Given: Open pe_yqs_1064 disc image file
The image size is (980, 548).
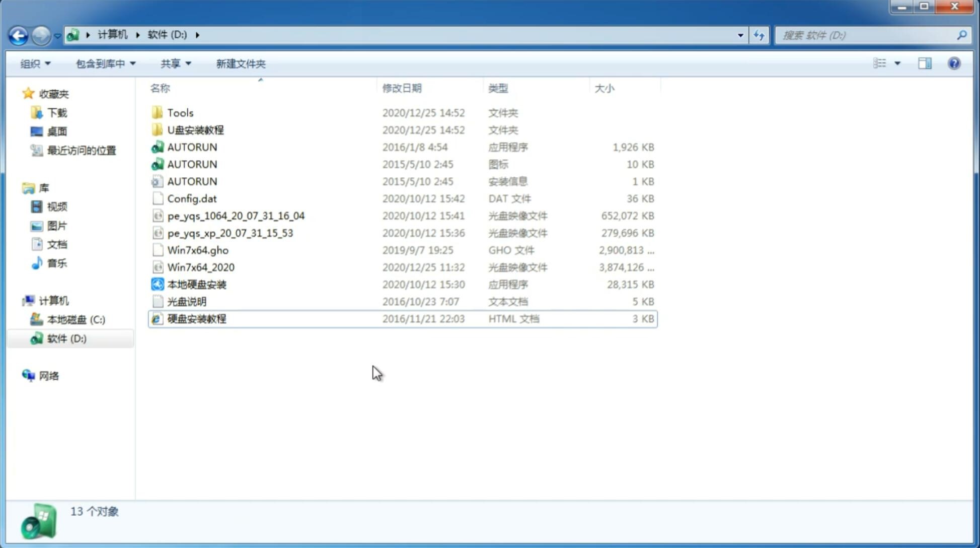Looking at the screenshot, I should pyautogui.click(x=236, y=215).
